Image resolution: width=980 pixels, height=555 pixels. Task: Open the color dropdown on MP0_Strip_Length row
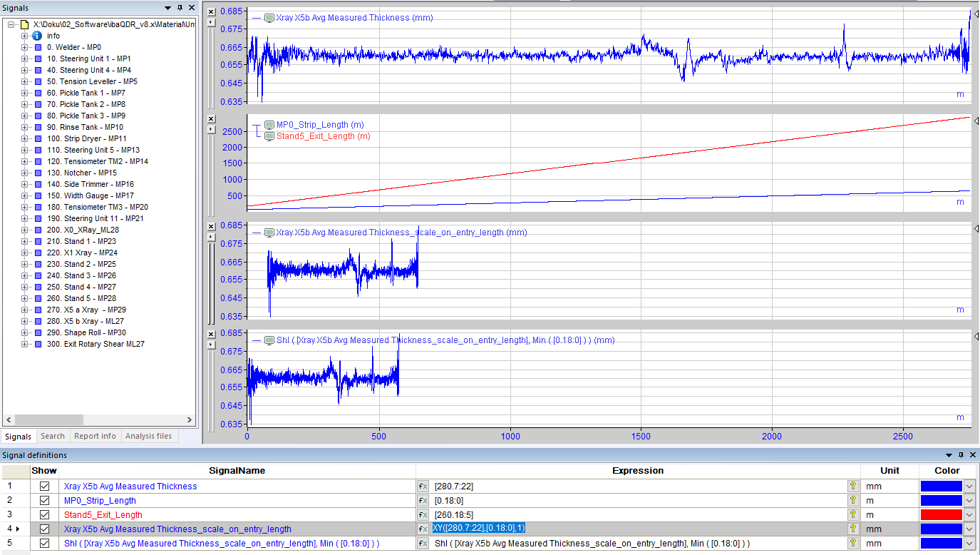click(969, 501)
